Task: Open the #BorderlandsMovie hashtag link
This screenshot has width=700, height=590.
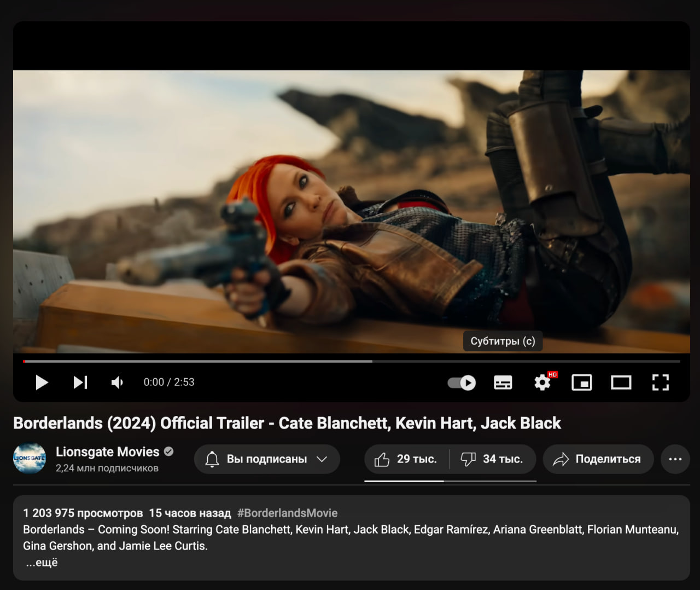Action: [287, 513]
